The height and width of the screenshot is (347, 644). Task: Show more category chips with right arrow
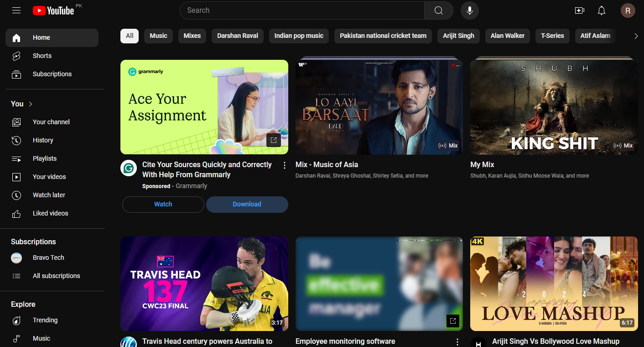click(x=636, y=36)
